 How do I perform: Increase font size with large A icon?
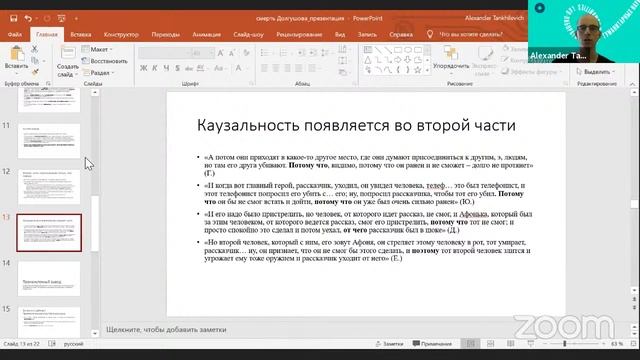point(221,53)
